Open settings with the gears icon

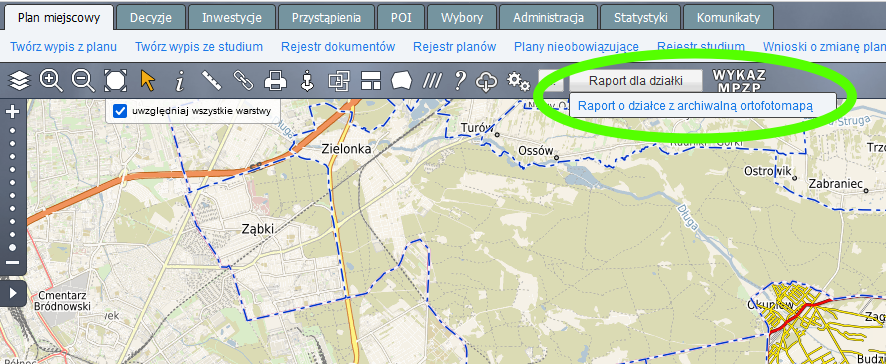coord(518,82)
